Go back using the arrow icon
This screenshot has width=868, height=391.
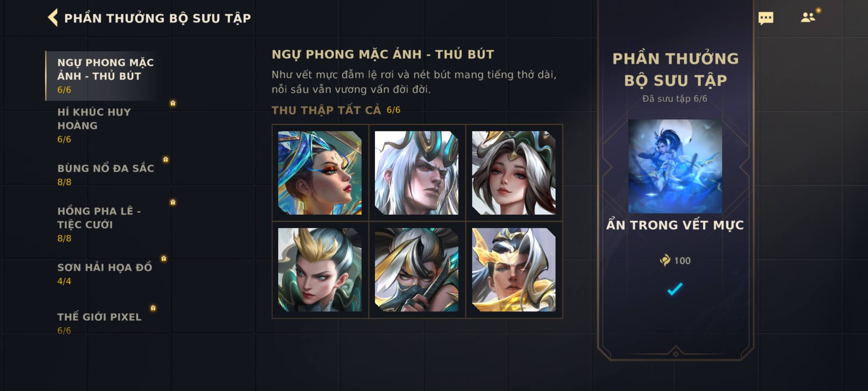click(x=53, y=18)
